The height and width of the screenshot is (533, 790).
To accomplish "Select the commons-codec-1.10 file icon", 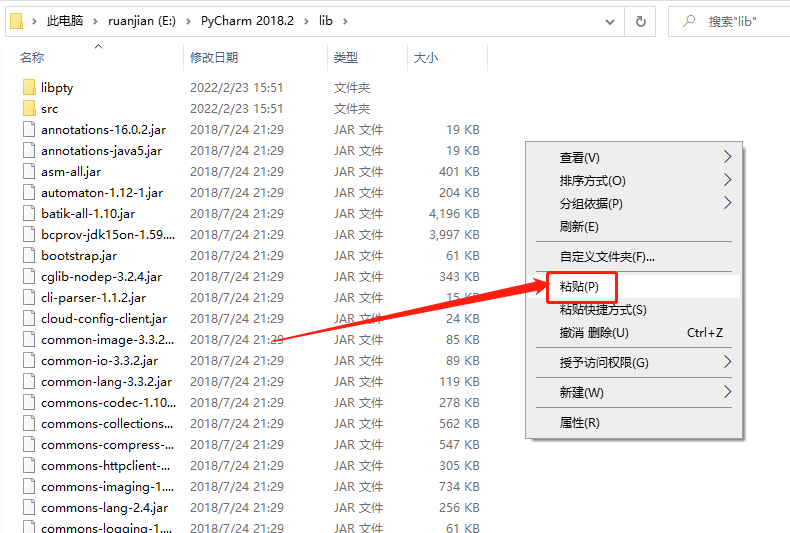I will click(x=29, y=403).
